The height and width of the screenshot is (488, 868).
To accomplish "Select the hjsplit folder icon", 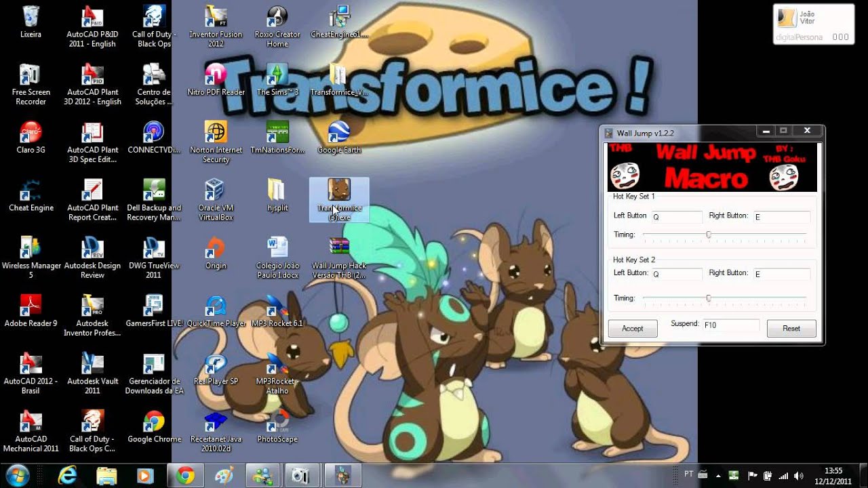I will 277,196.
